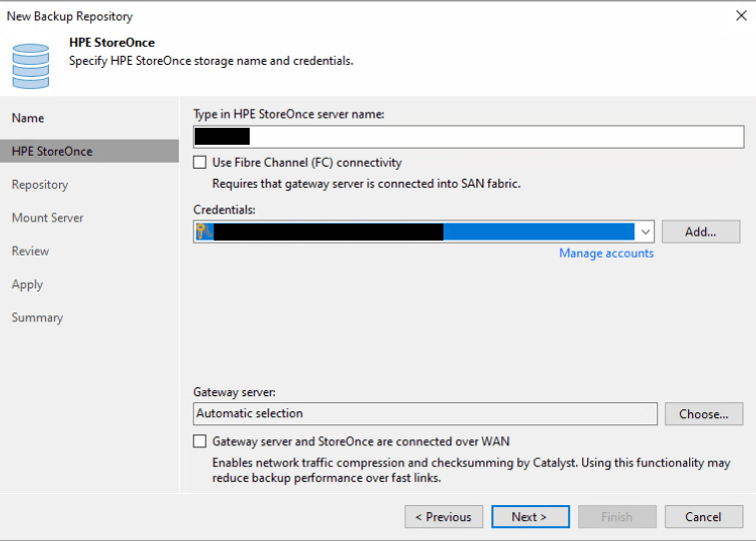The image size is (756, 541).
Task: Select the credentials combo box entry
Action: pyautogui.click(x=419, y=232)
